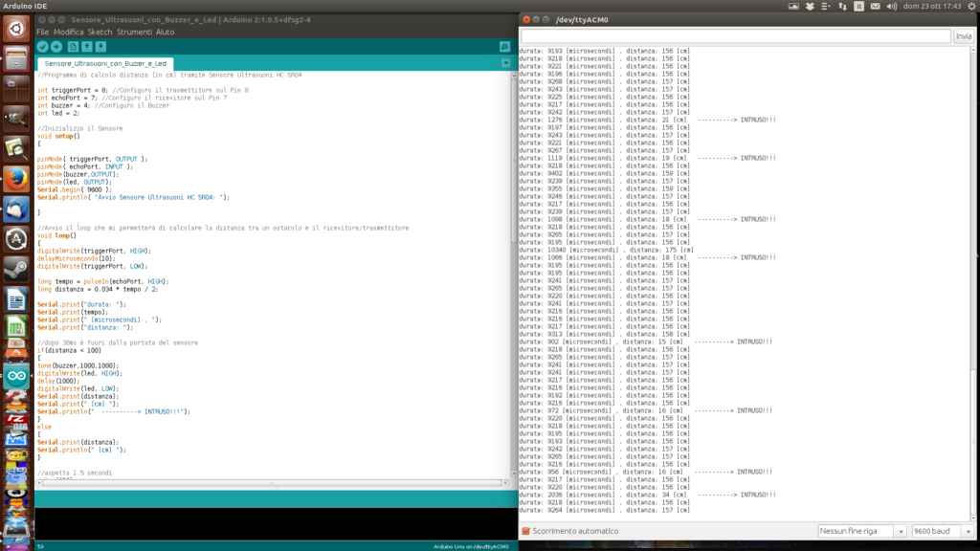
Task: Toggle the Scorrimento automatico checkbox
Action: pyautogui.click(x=525, y=531)
